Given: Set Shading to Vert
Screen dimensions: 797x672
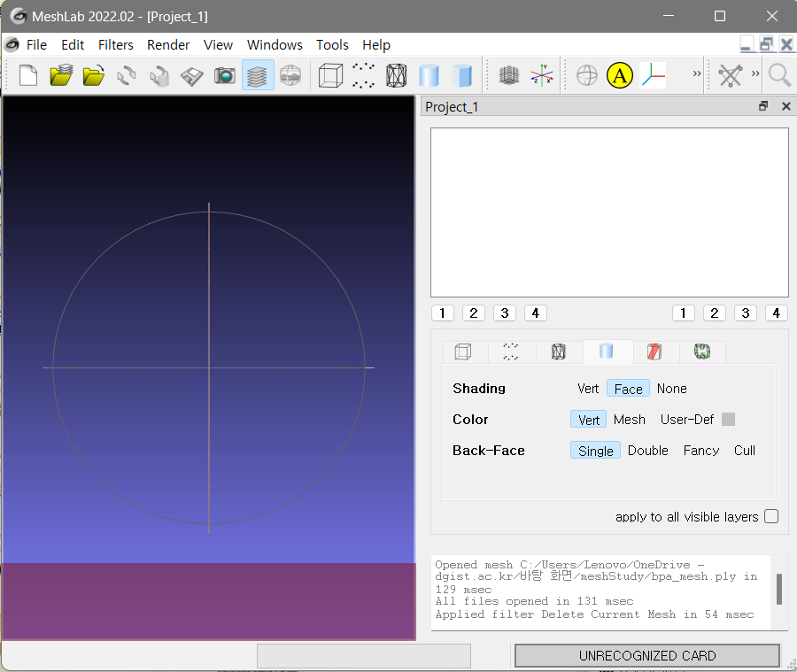Looking at the screenshot, I should point(588,389).
